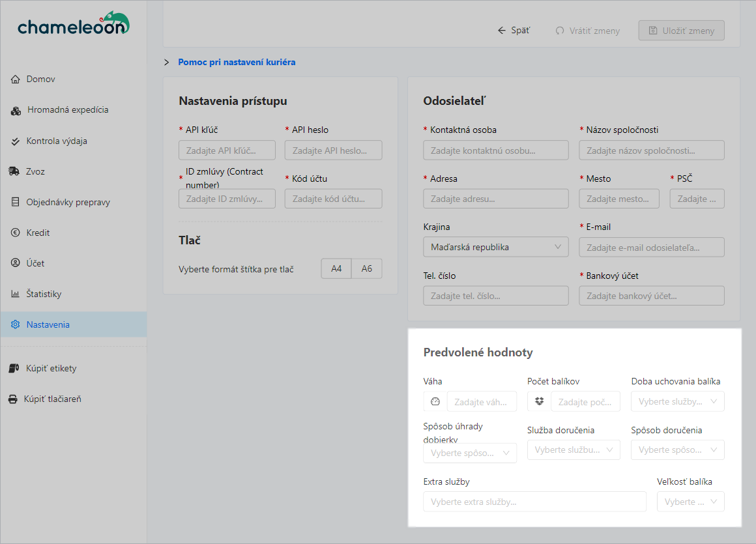Click the Uložiť zmeny button
The width and height of the screenshot is (756, 544).
tap(681, 31)
